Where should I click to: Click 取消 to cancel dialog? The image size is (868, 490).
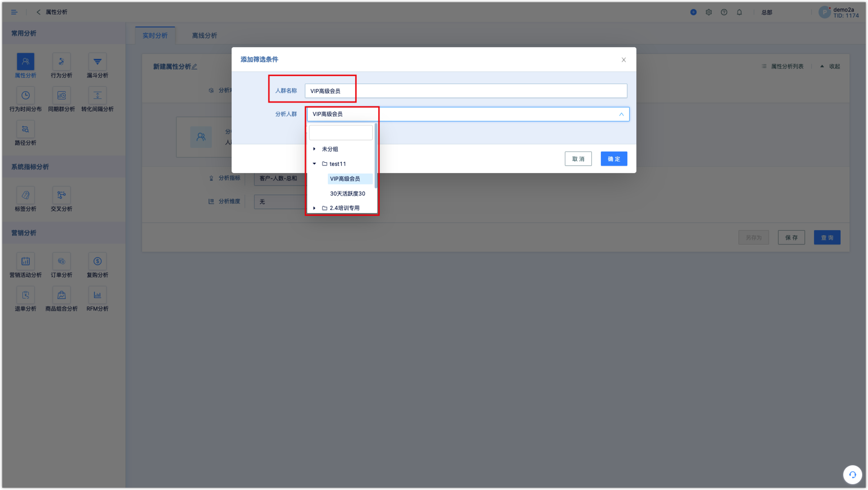coord(578,159)
